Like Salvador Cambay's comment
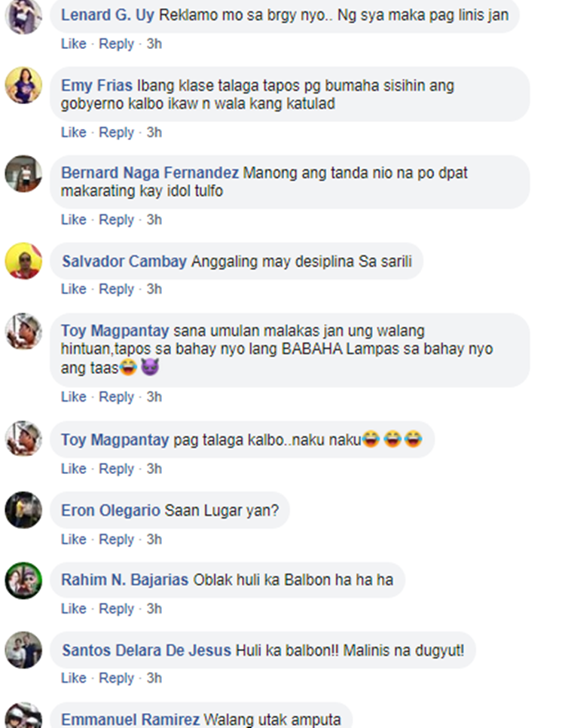 73,289
